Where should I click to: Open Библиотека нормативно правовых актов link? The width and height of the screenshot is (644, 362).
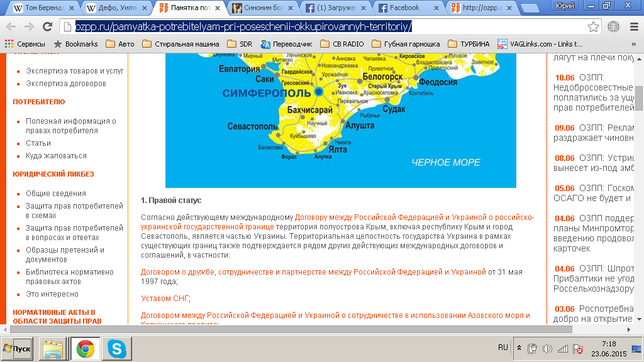pyautogui.click(x=69, y=277)
